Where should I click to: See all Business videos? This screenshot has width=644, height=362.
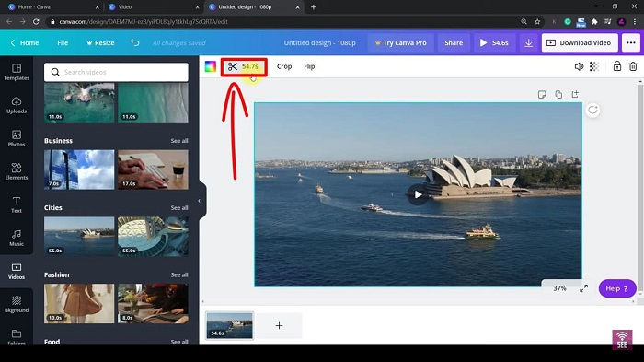(179, 141)
